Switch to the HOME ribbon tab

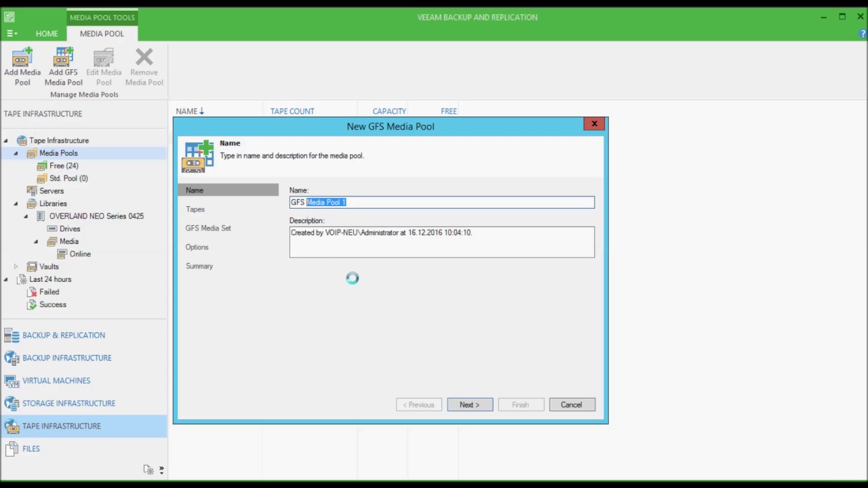coord(47,33)
